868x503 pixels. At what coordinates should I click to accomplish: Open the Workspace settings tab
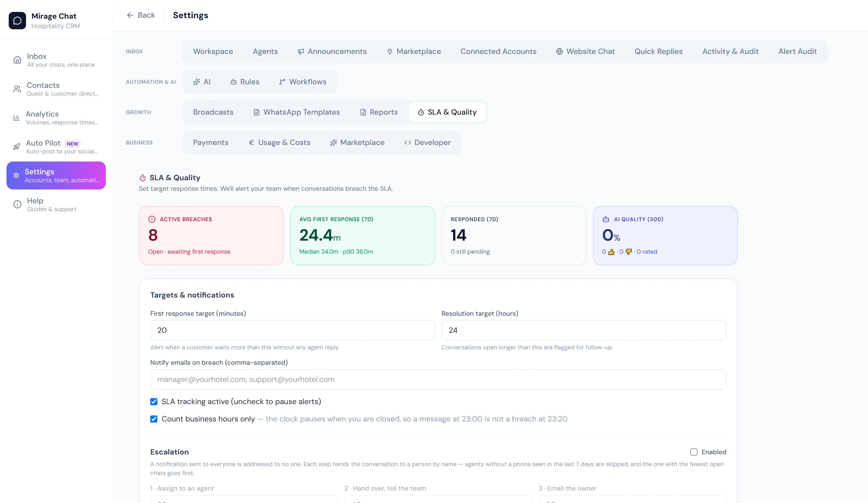(x=213, y=51)
